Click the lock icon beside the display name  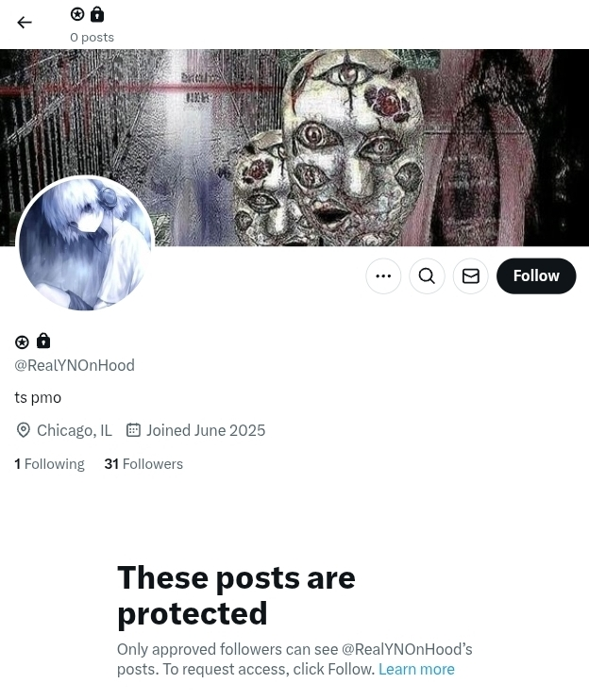point(43,341)
